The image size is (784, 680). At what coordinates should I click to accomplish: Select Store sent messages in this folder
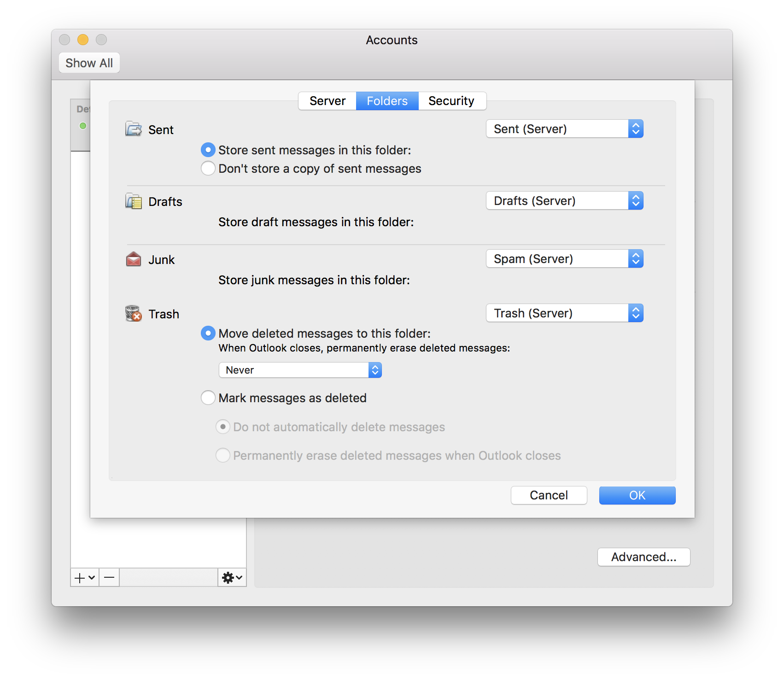[x=208, y=150]
